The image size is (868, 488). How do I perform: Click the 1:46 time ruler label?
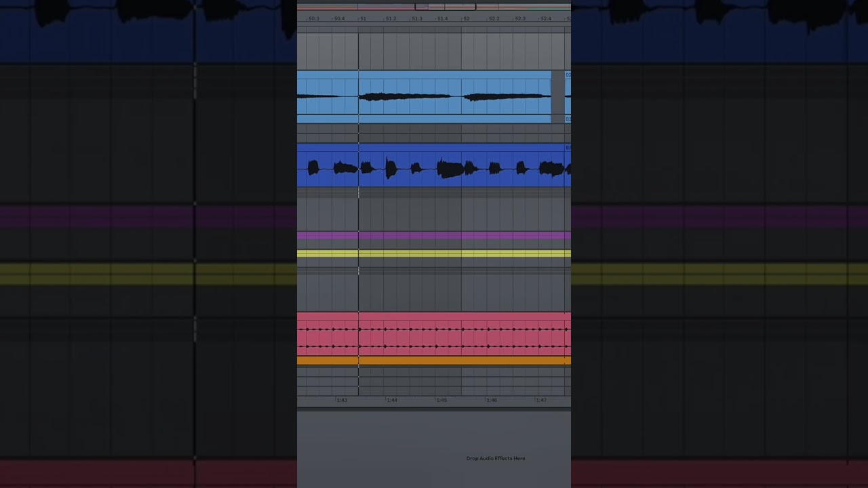tap(492, 401)
